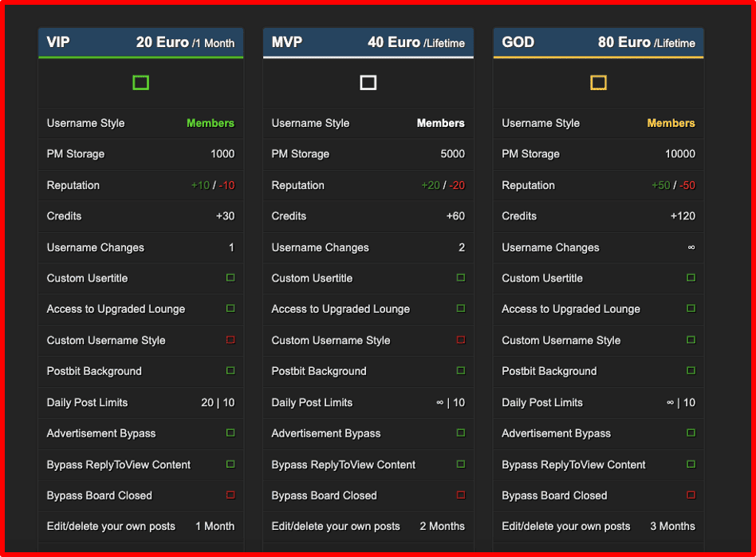Click the white MVP plan icon box
Viewport: 756px width, 557px height.
368,82
